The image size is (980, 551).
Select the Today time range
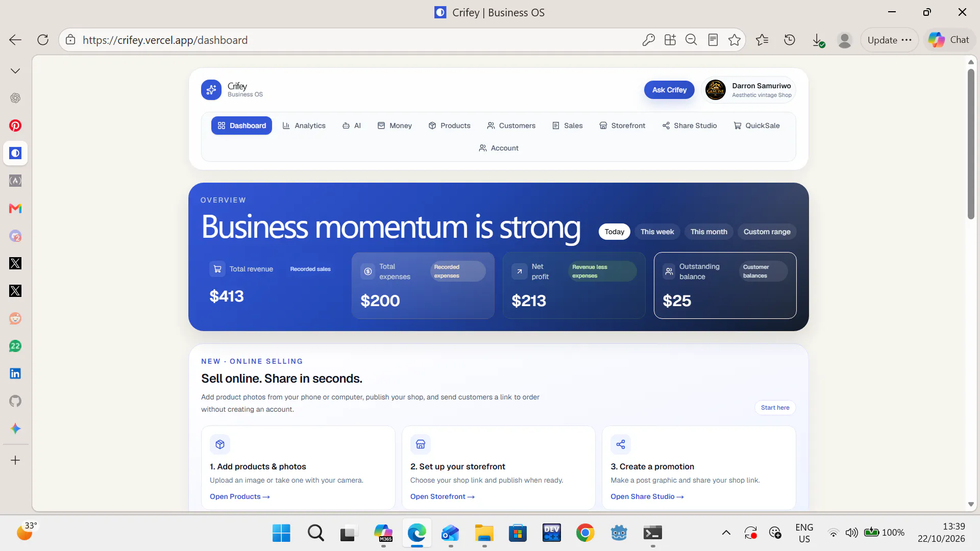click(x=615, y=232)
